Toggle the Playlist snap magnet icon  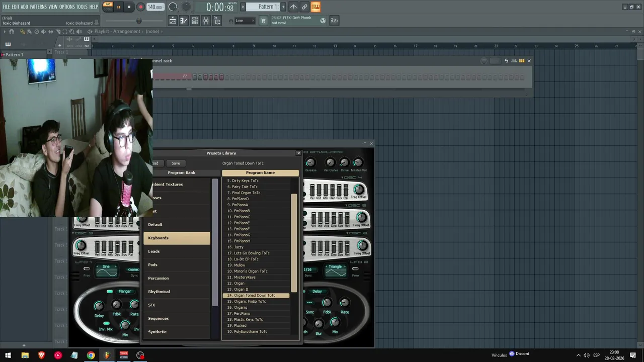click(x=12, y=31)
